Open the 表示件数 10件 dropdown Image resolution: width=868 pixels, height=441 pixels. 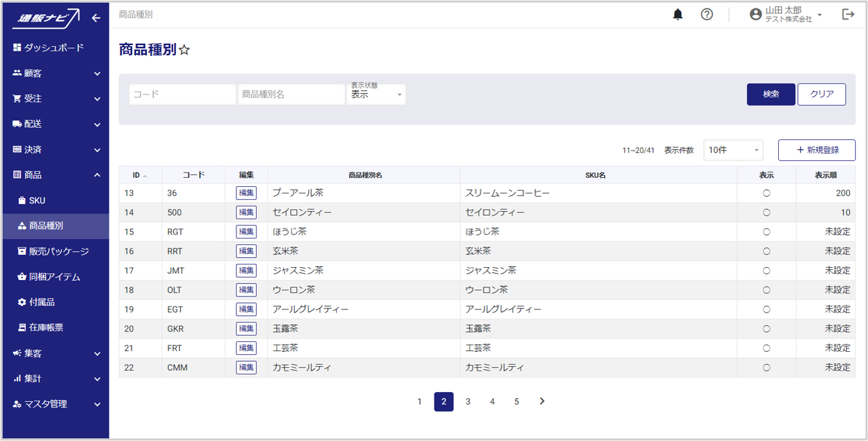733,150
